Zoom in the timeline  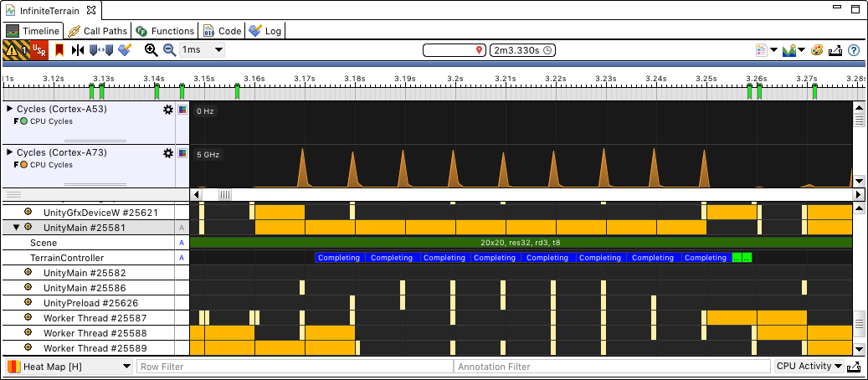pos(152,50)
